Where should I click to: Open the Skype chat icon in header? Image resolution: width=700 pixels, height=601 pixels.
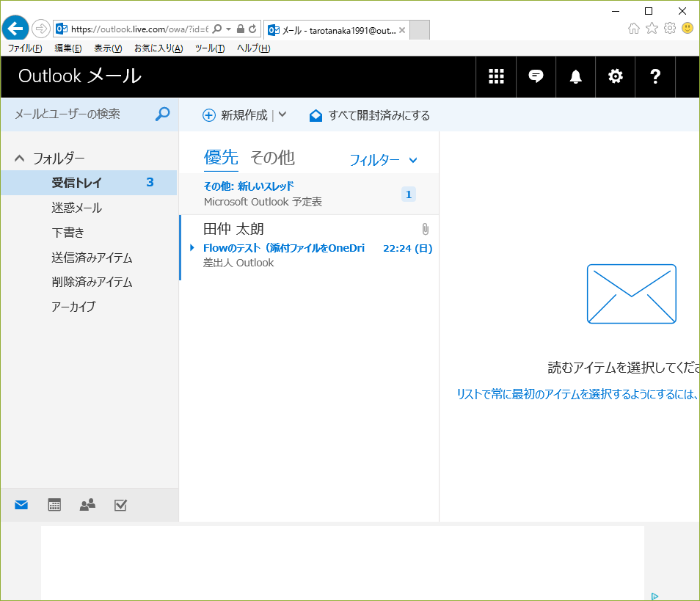click(x=536, y=76)
